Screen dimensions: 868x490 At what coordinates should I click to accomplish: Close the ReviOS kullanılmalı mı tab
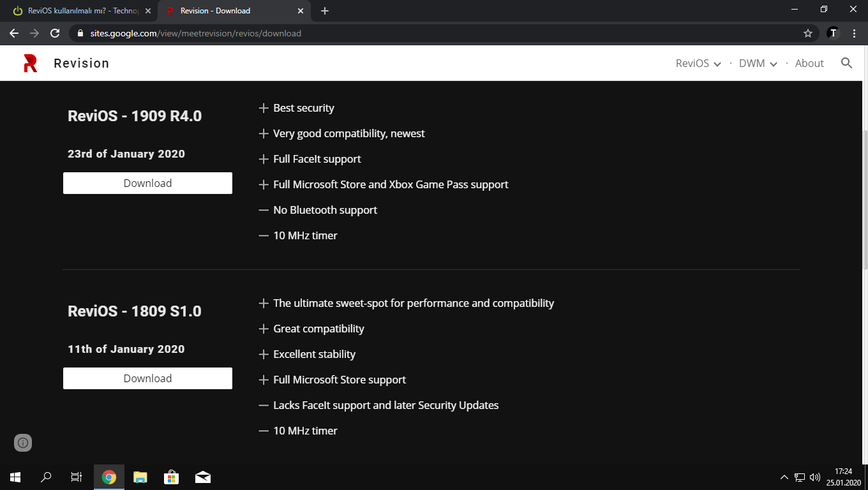(x=148, y=11)
